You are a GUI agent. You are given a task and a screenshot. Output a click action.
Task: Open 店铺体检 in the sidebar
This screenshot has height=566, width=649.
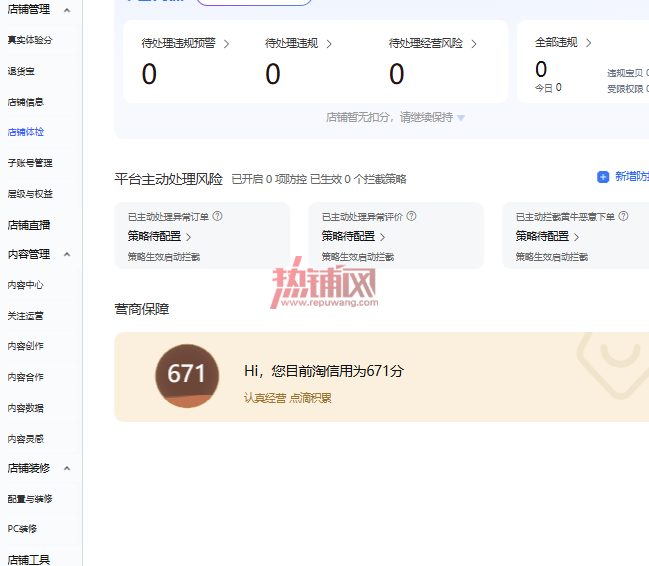[x=26, y=132]
